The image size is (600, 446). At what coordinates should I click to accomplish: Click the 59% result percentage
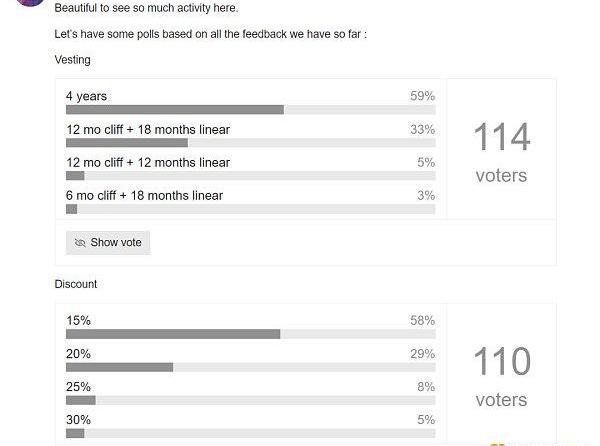[x=422, y=96]
